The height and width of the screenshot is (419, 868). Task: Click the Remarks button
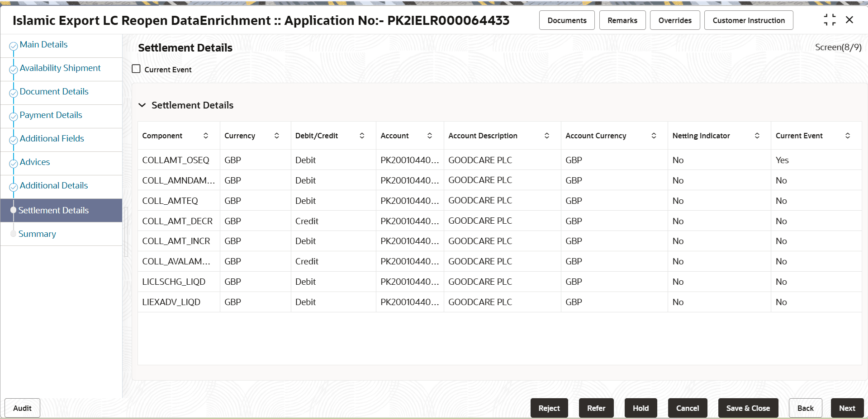click(622, 20)
